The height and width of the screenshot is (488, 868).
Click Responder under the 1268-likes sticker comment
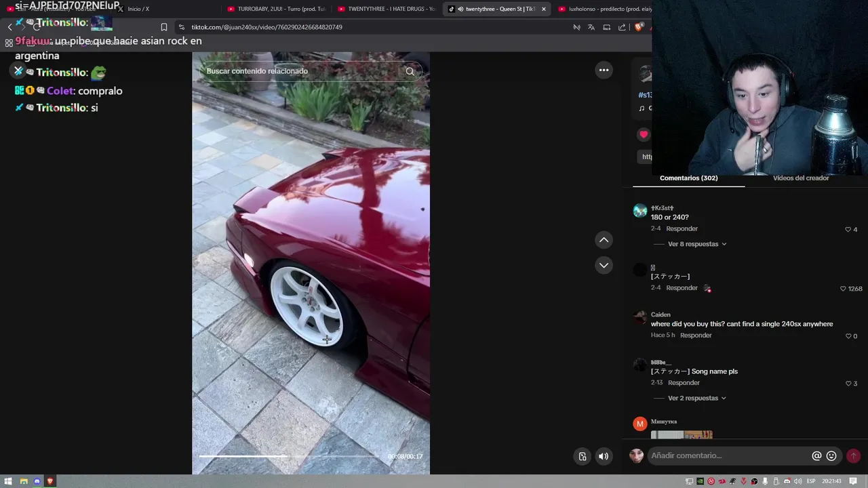point(682,288)
